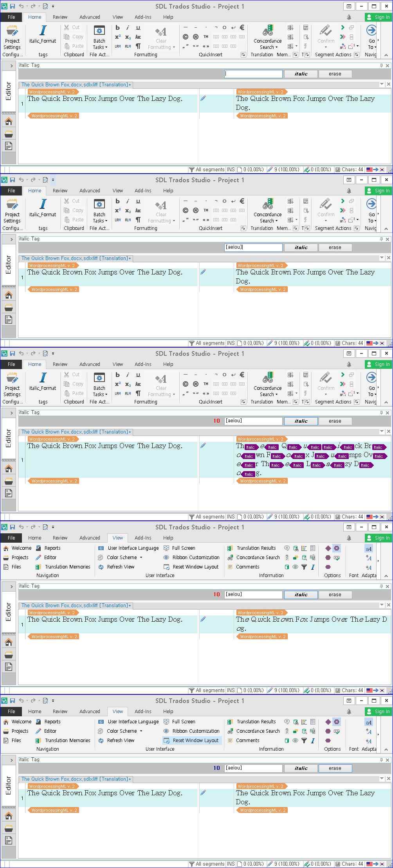
Task: Insert the registered trademark symbol in the second window
Action: pos(196,210)
